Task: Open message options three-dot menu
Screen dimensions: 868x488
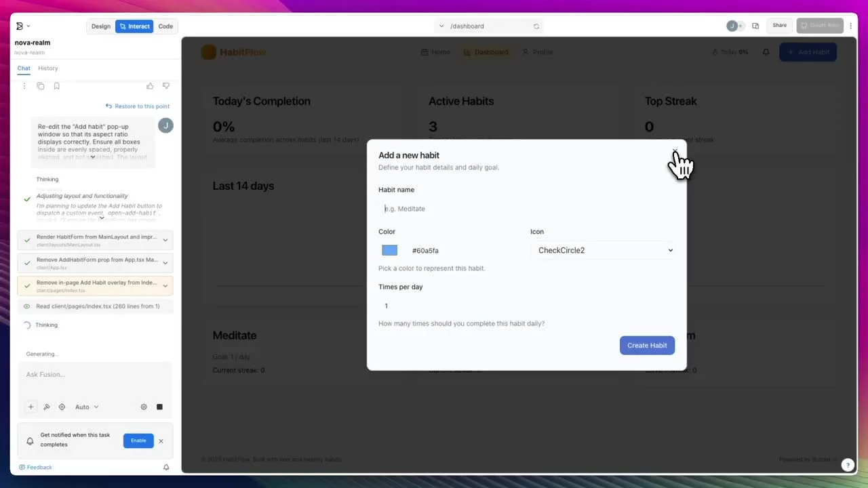Action: [x=24, y=86]
